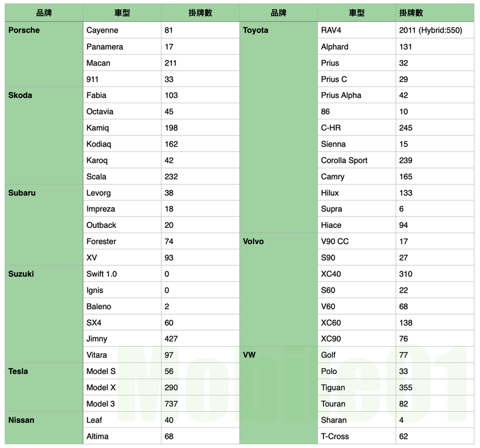Select the Subaru Forester cell
The height and width of the screenshot is (448, 480).
pyautogui.click(x=122, y=241)
